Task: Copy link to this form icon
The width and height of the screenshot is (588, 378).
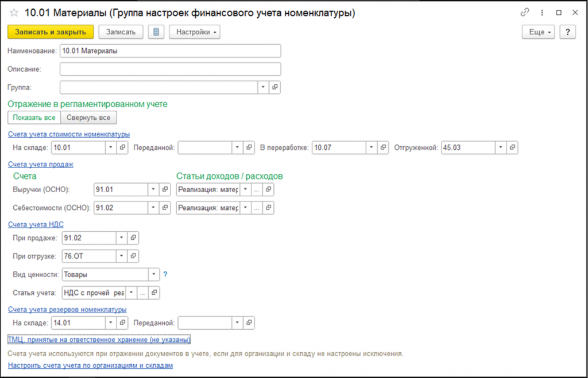Action: [x=525, y=13]
